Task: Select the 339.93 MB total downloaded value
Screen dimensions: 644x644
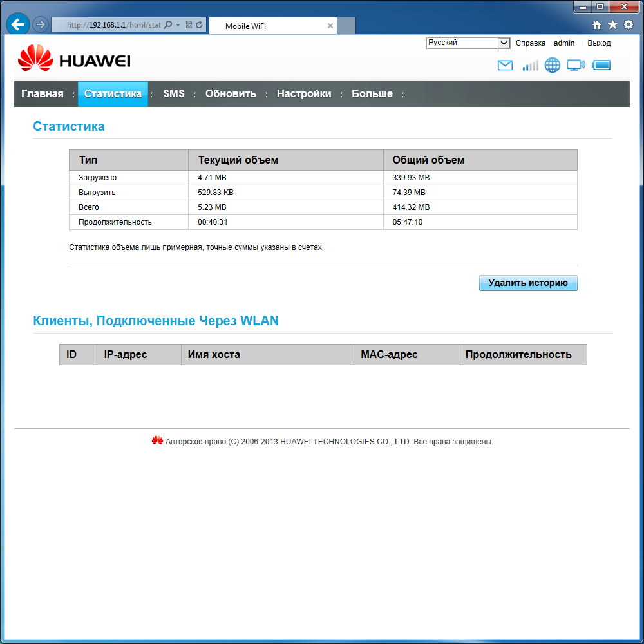Action: click(411, 178)
